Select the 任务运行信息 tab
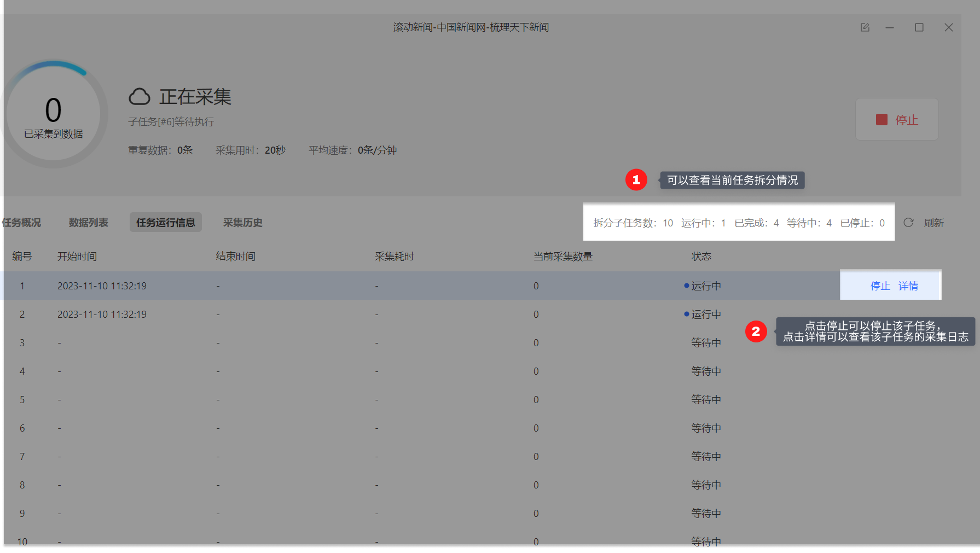The width and height of the screenshot is (980, 553). coord(166,223)
